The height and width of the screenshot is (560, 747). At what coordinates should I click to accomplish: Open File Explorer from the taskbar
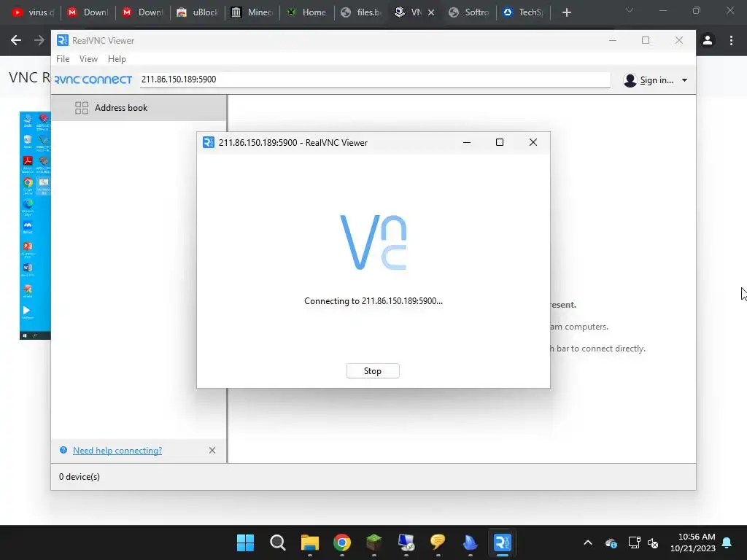coord(309,542)
